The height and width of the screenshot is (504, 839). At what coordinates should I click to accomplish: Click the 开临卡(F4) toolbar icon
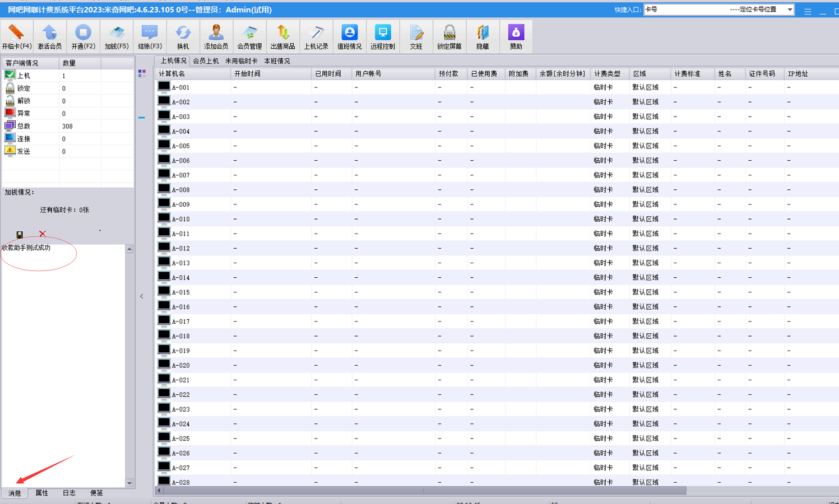[16, 36]
